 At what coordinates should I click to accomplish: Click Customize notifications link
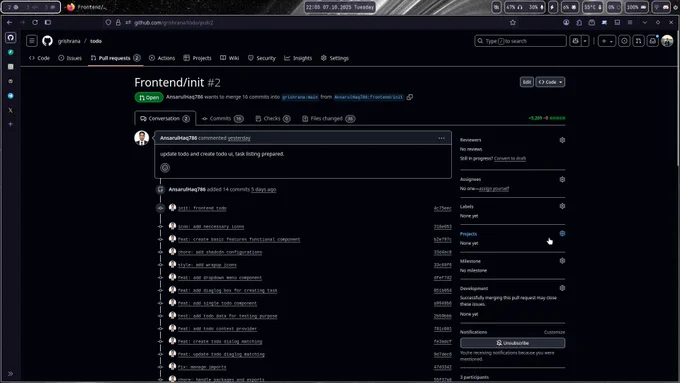coord(554,332)
